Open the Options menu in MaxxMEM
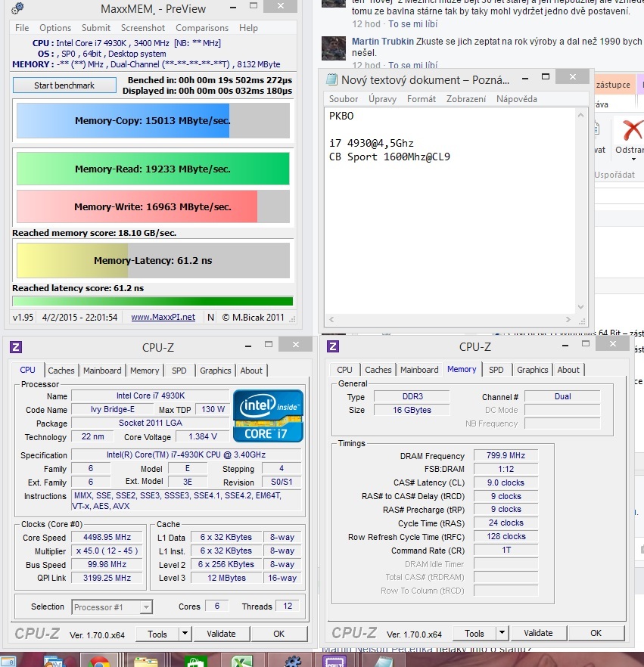The width and height of the screenshot is (644, 667). pyautogui.click(x=55, y=28)
